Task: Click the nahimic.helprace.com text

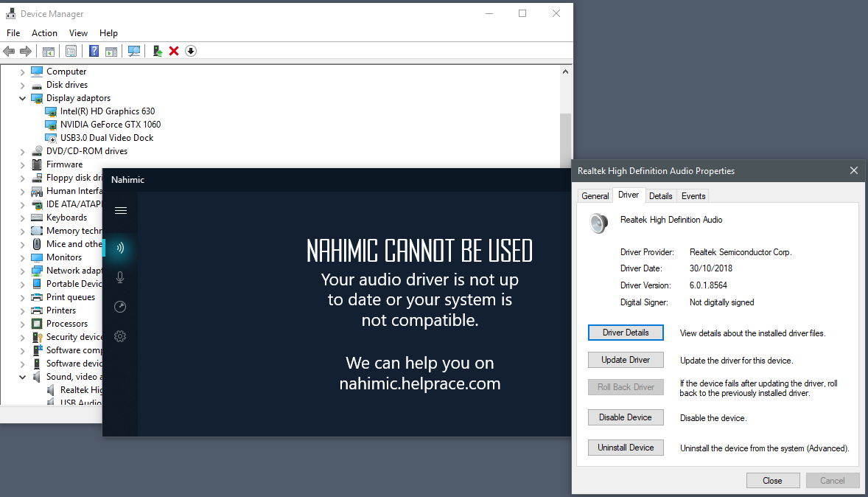Action: coord(419,383)
